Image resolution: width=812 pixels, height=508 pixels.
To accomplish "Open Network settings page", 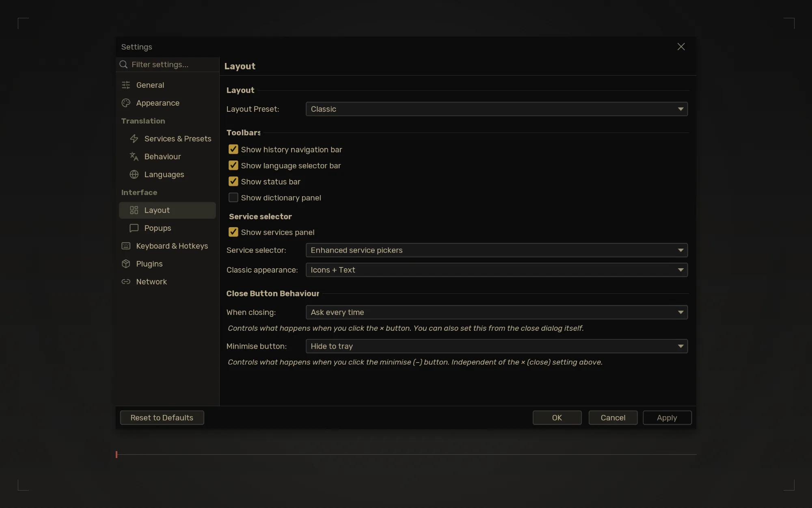I will point(167,282).
